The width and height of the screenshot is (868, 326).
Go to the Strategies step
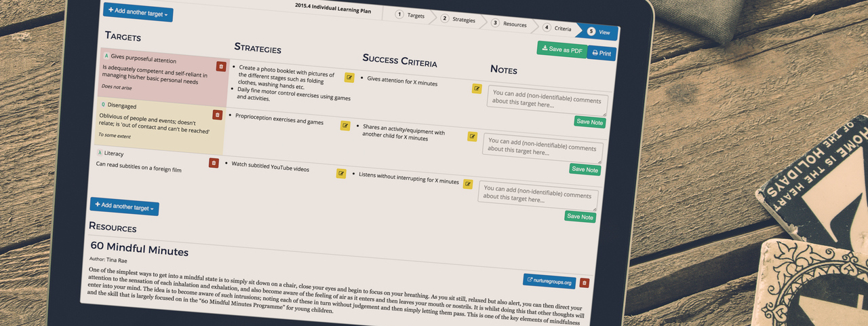click(x=458, y=19)
